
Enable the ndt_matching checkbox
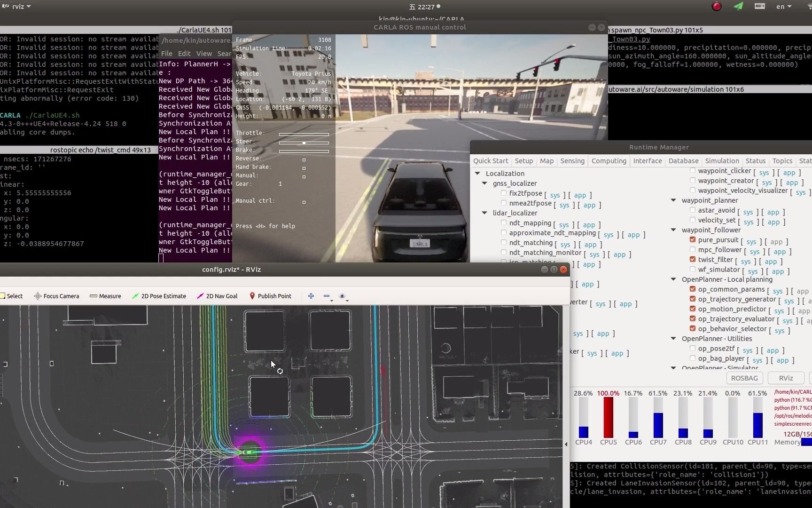(504, 243)
